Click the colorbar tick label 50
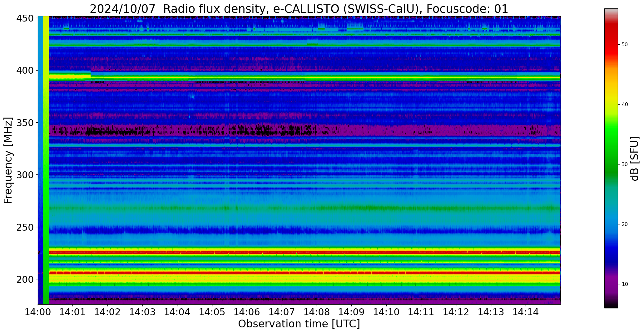This screenshot has width=644, height=333. tap(625, 45)
